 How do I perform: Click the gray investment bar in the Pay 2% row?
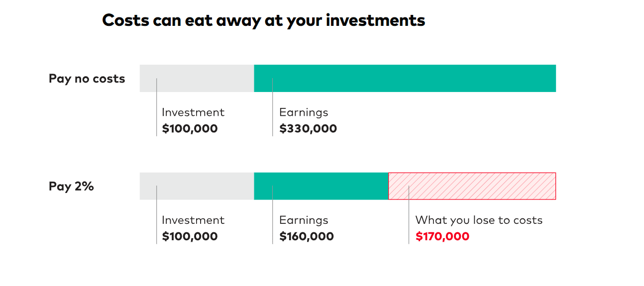(x=197, y=186)
